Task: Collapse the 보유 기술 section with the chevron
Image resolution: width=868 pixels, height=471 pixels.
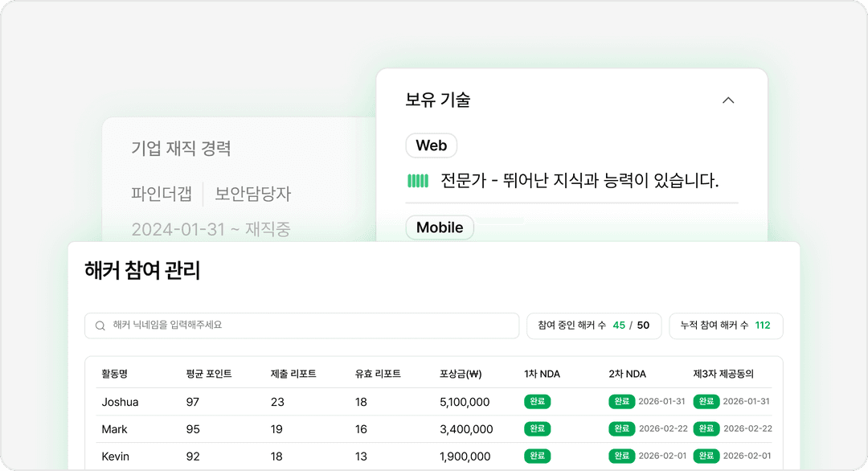Action: click(x=729, y=100)
